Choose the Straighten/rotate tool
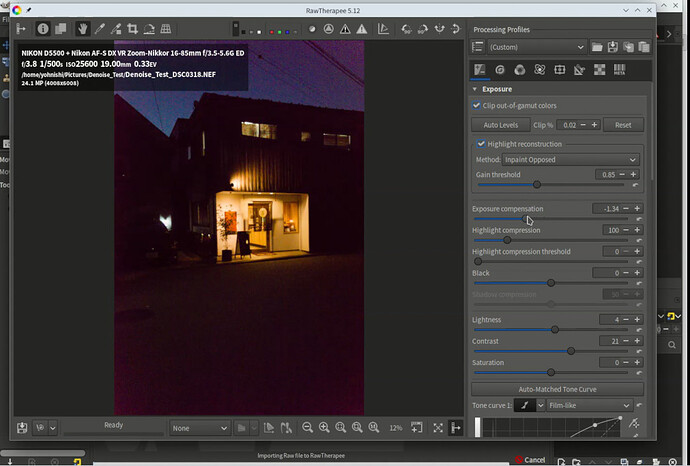Image resolution: width=690 pixels, height=466 pixels. [149, 29]
